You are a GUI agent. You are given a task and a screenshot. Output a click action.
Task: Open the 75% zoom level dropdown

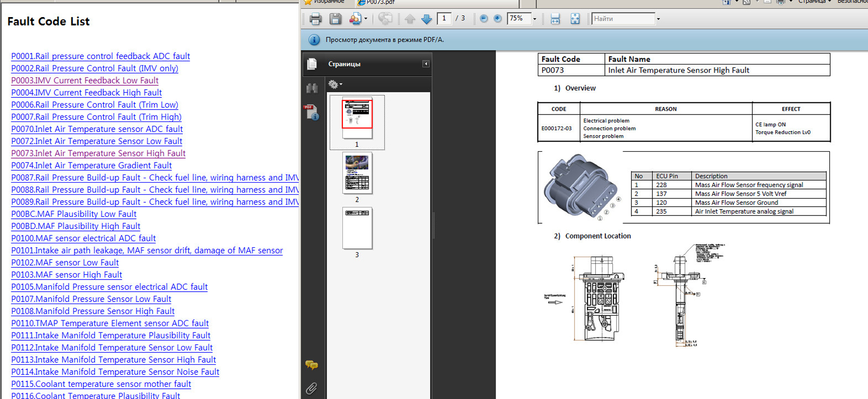coord(534,19)
